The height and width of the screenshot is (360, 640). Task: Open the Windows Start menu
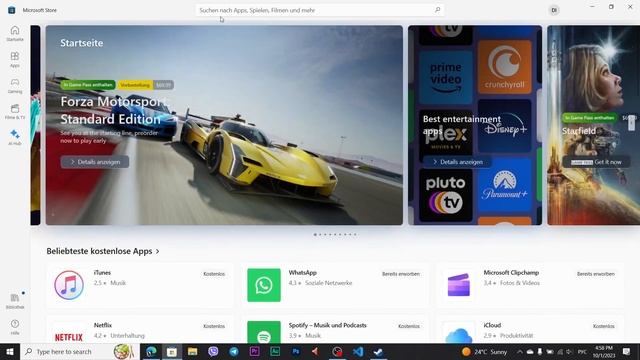point(10,351)
